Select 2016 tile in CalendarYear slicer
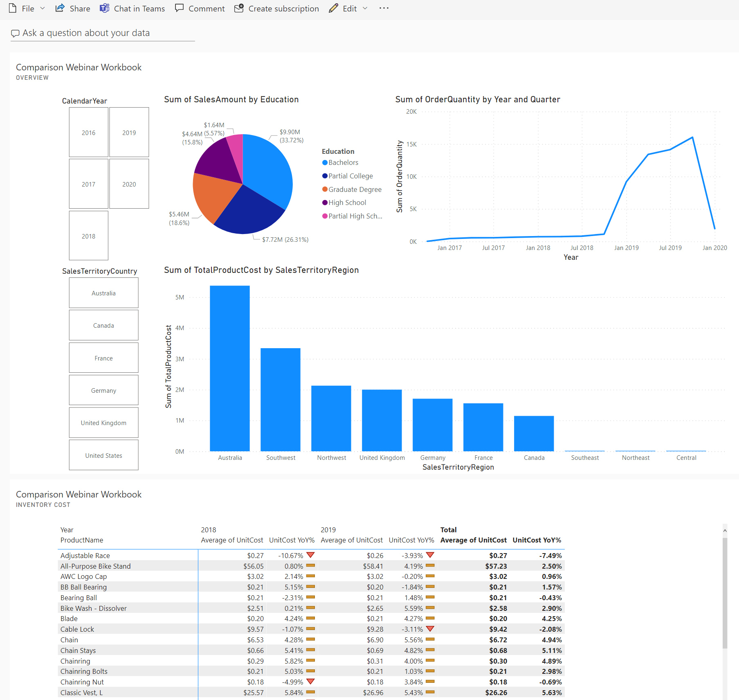 click(x=88, y=132)
